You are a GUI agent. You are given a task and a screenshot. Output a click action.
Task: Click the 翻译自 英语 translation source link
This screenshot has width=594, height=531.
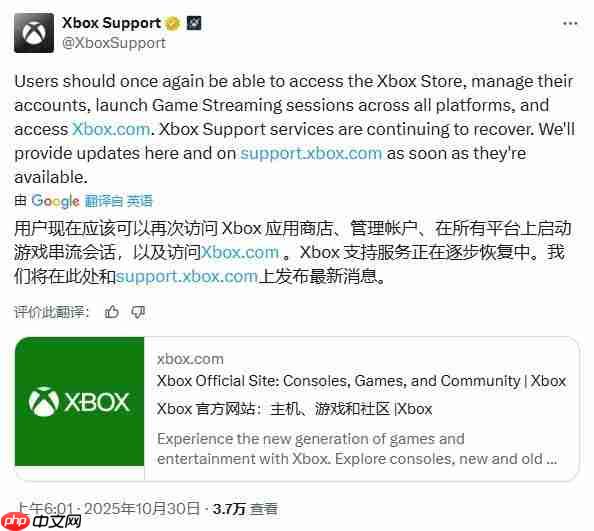[118, 201]
